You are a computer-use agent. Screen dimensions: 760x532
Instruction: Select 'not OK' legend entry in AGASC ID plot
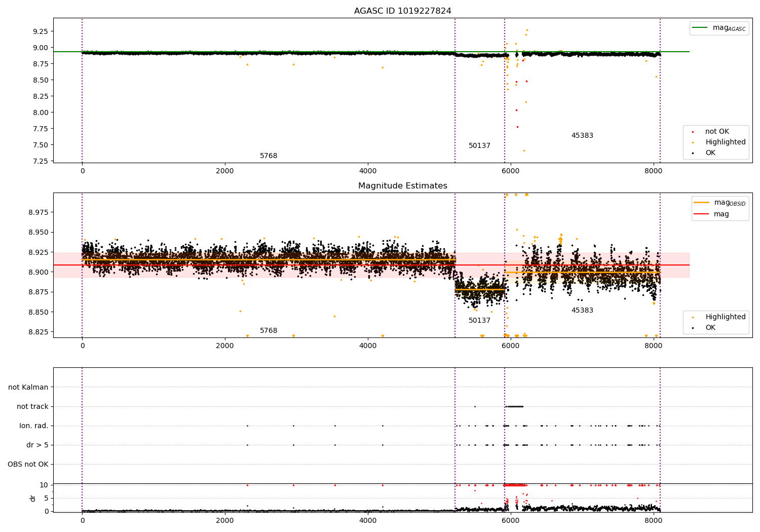coord(716,132)
